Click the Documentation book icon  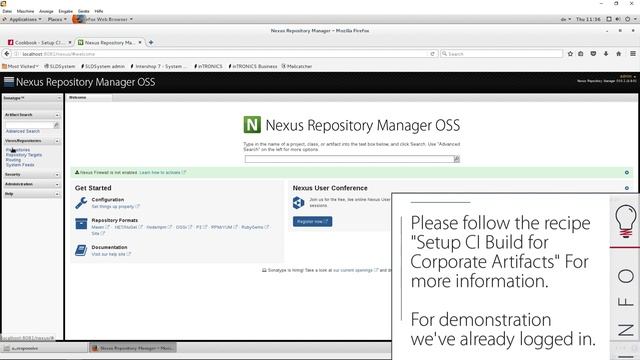pyautogui.click(x=81, y=250)
